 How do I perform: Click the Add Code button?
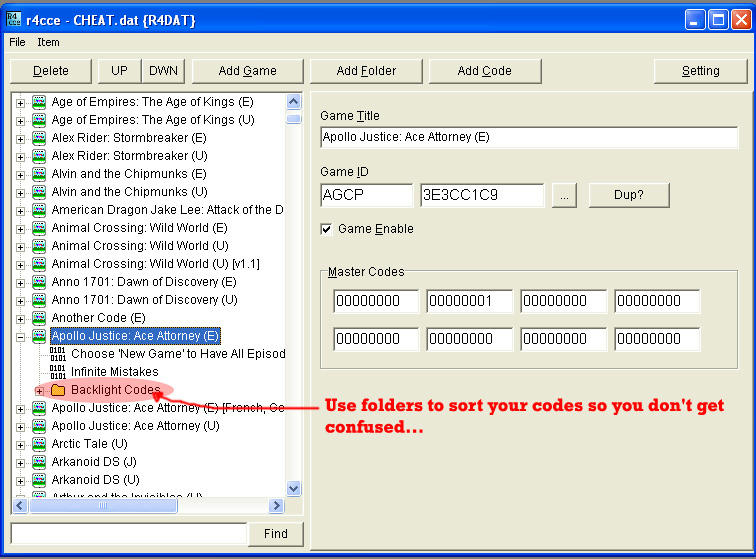(485, 71)
